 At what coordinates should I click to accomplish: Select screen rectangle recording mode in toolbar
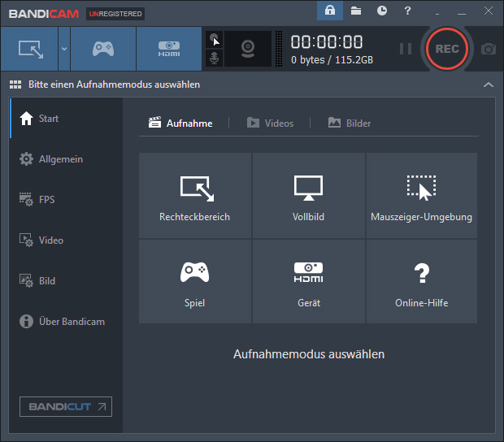tap(29, 49)
